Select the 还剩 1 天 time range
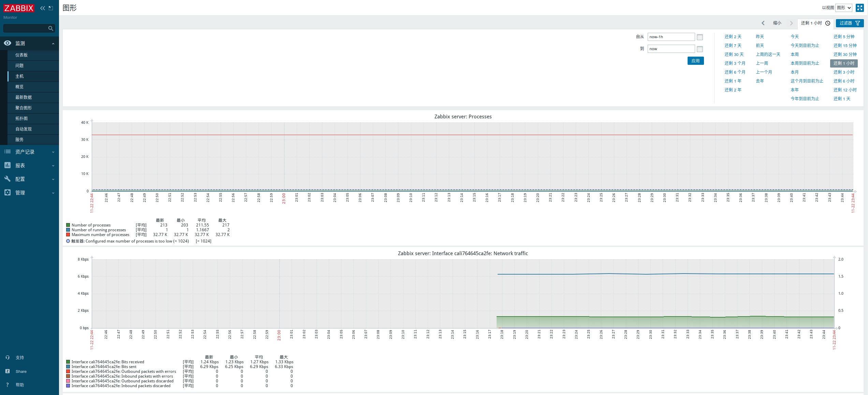 (842, 99)
